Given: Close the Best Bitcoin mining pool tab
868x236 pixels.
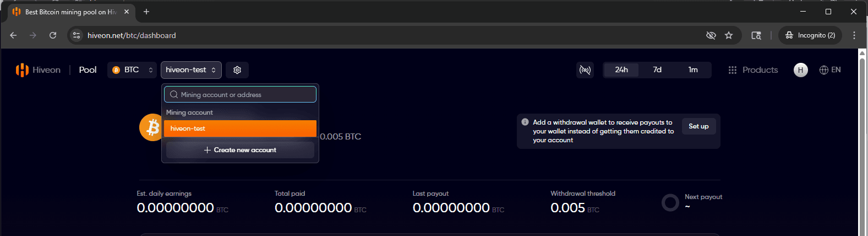Looking at the screenshot, I should (x=127, y=12).
